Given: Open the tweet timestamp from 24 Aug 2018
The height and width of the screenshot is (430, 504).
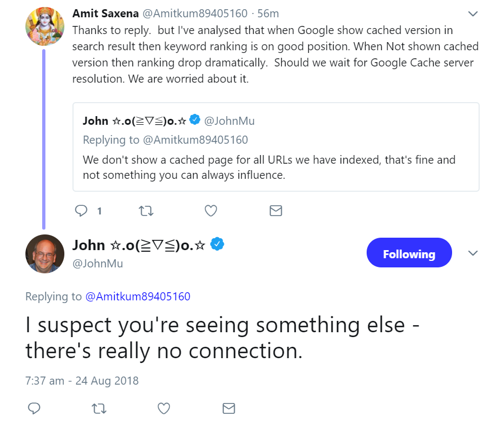Looking at the screenshot, I should coord(81,380).
